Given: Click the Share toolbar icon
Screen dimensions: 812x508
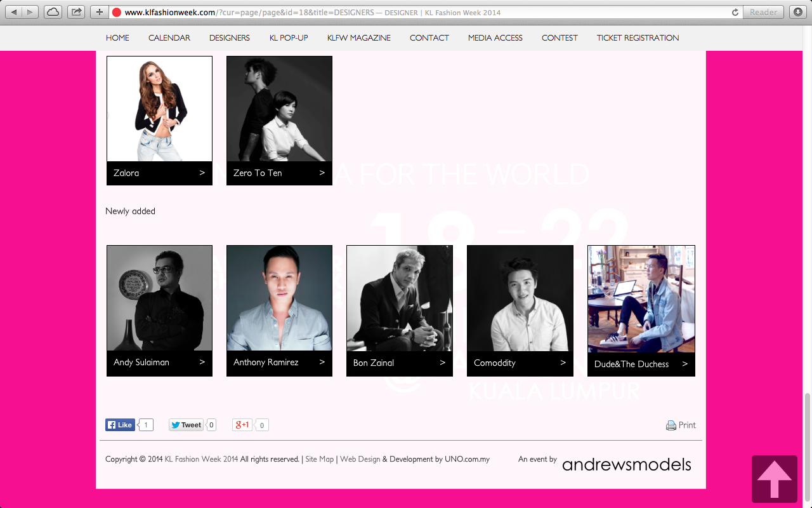Looking at the screenshot, I should (x=76, y=12).
